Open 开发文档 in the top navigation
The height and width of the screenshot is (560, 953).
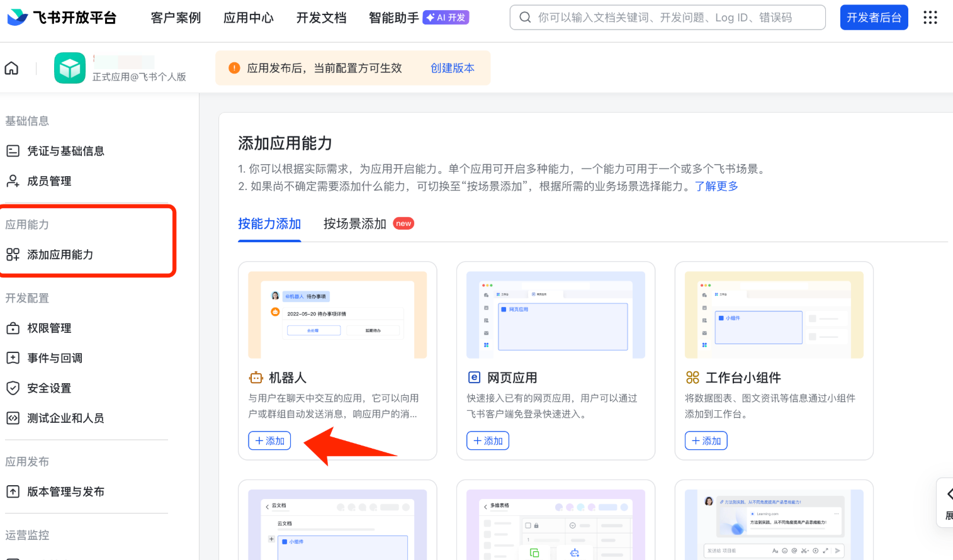322,18
